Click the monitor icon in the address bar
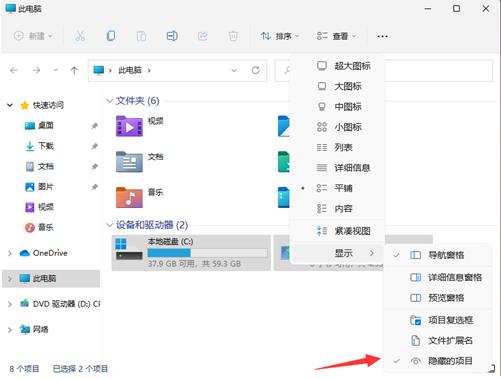Viewport: 501px width, 379px height. pyautogui.click(x=99, y=70)
